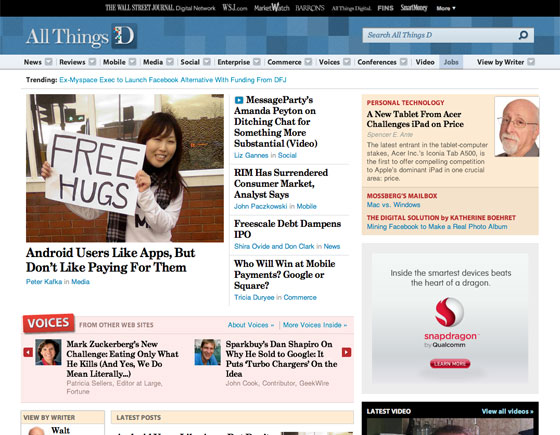
Task: Open Mark Zuckerberg's New Challenge story
Action: [x=122, y=359]
